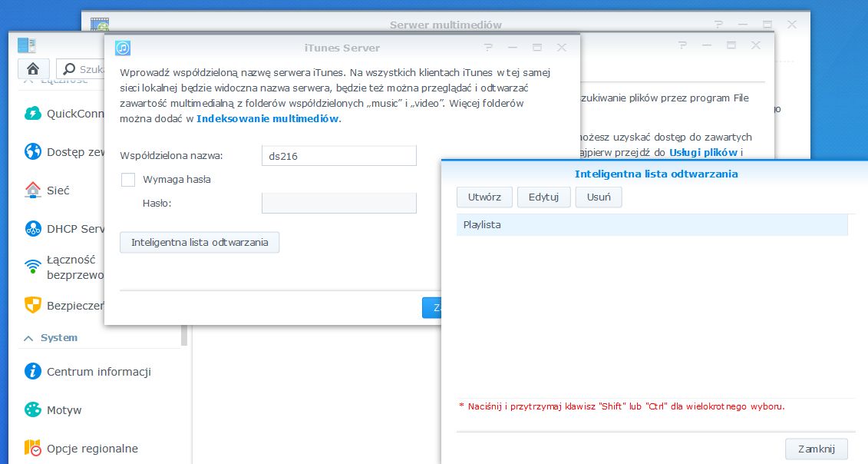The height and width of the screenshot is (464, 868).
Task: Click the System section header
Action: (x=58, y=337)
